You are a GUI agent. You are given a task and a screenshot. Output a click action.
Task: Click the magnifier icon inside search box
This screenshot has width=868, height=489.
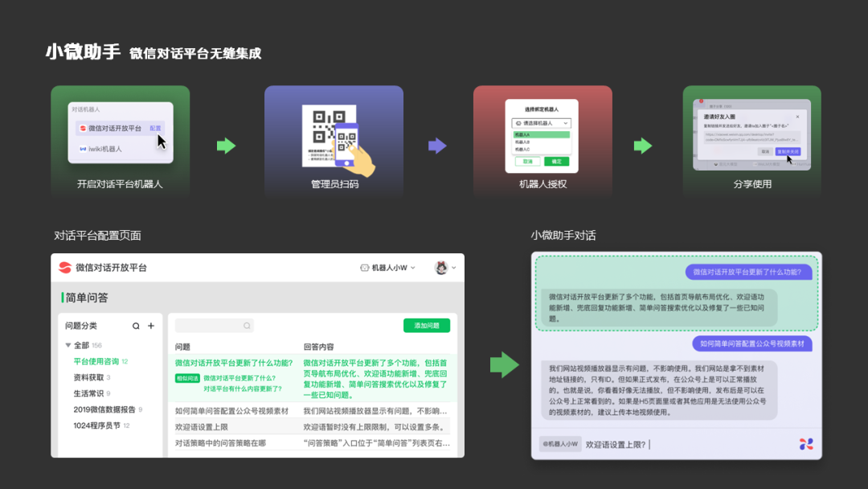247,326
